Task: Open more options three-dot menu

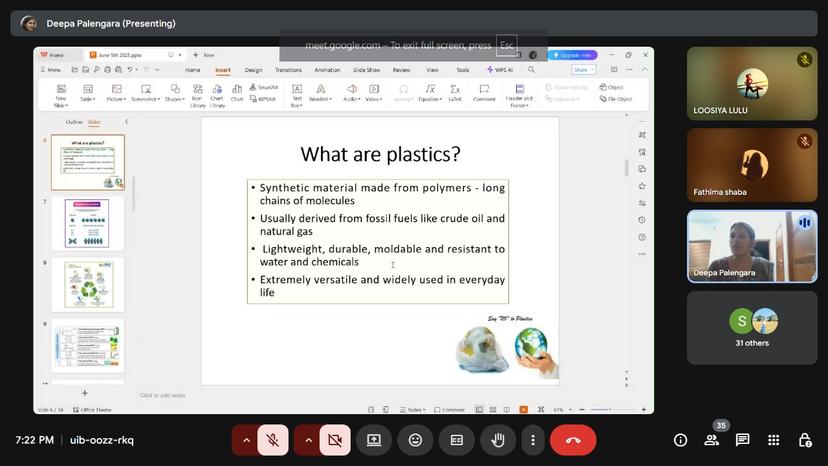Action: point(533,440)
